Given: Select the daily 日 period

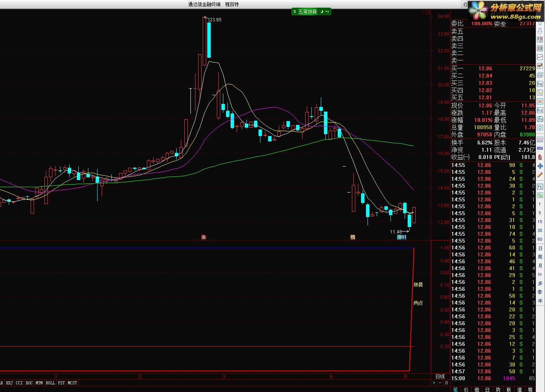Looking at the screenshot, I should click(540, 248).
